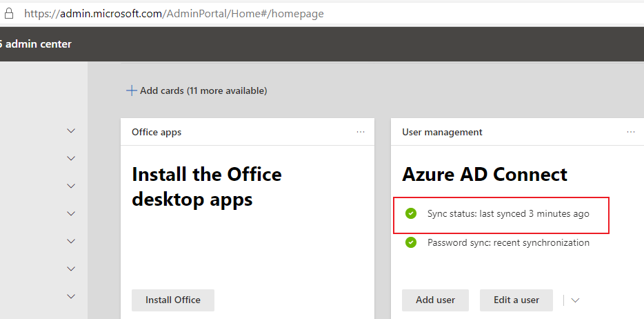Expand the first sidebar chevron from the top
The image size is (644, 319).
[71, 130]
